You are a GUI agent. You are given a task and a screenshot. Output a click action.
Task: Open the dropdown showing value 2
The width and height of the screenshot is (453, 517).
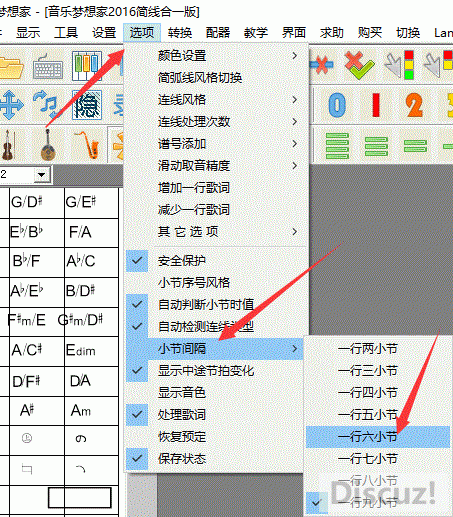tap(42, 174)
